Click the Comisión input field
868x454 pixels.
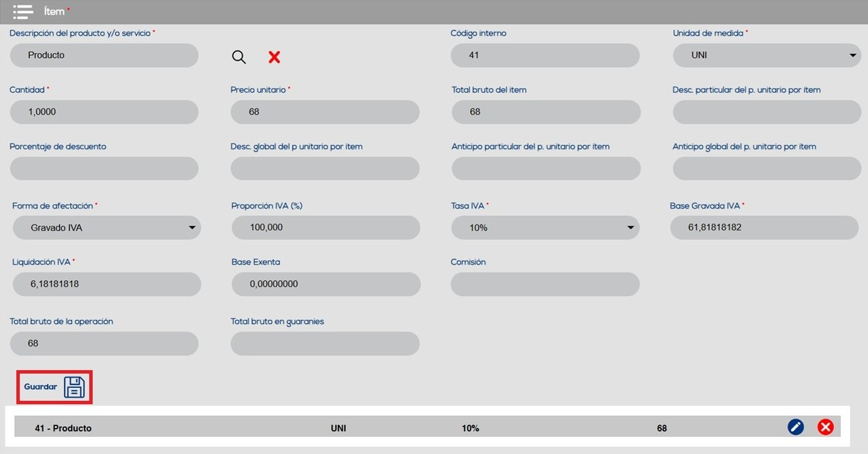545,284
